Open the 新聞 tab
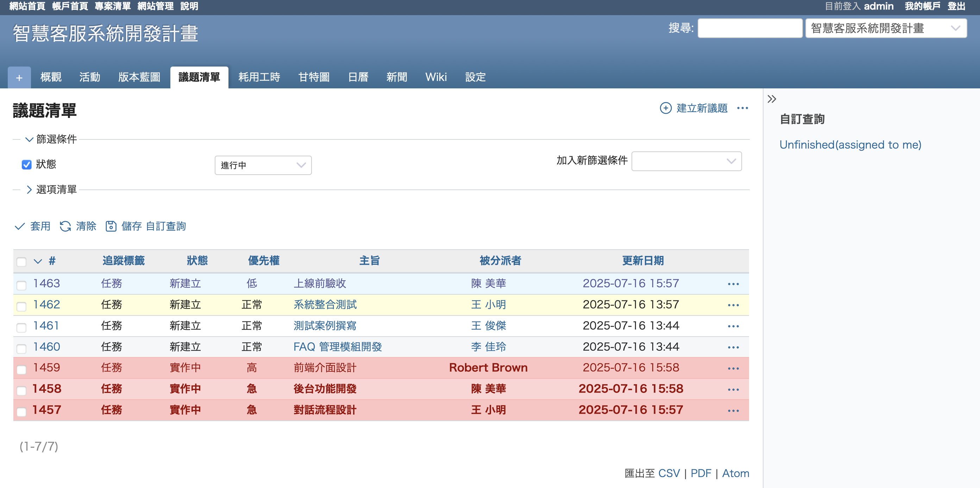Screen dimensions: 980x488 point(397,78)
